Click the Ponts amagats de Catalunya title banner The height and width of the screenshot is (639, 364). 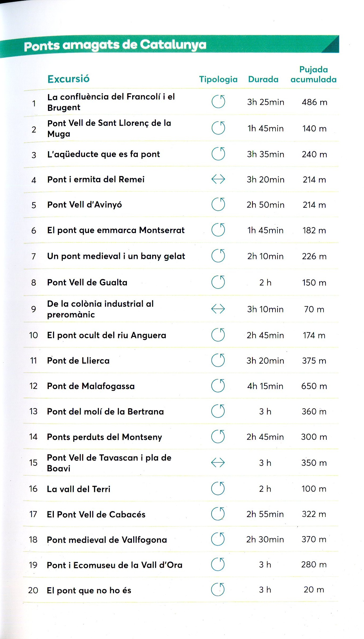(x=115, y=45)
